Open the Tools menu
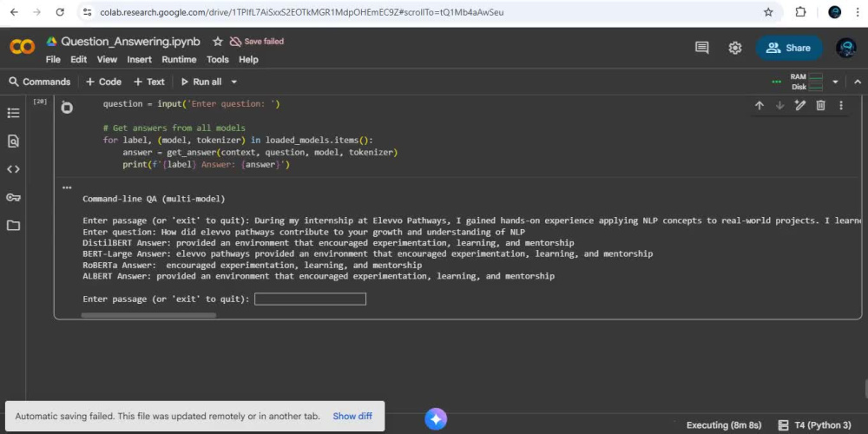The height and width of the screenshot is (434, 868). 218,59
